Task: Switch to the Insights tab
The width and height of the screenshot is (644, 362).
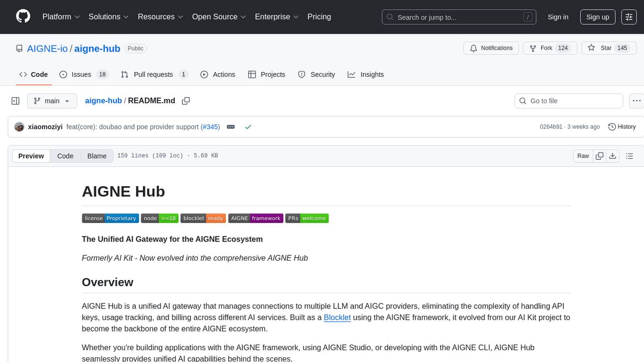Action: coord(366,74)
